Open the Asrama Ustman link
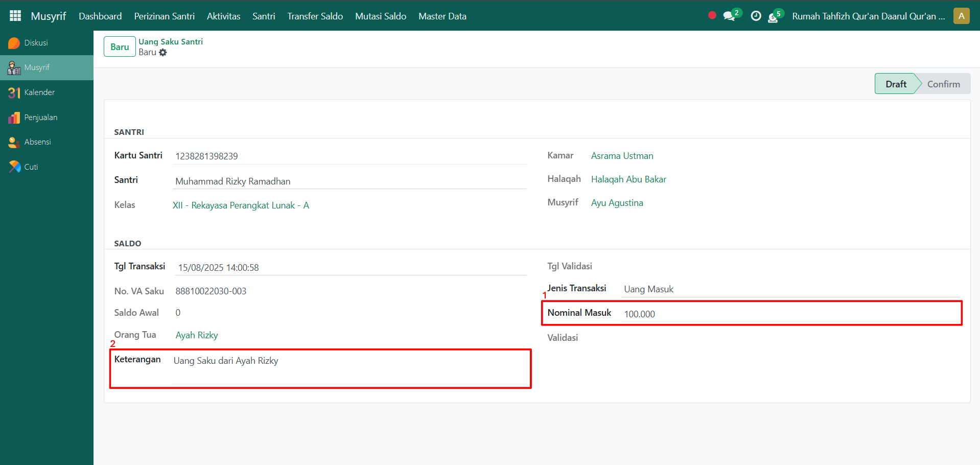Screen dimensions: 980x465 (622, 156)
